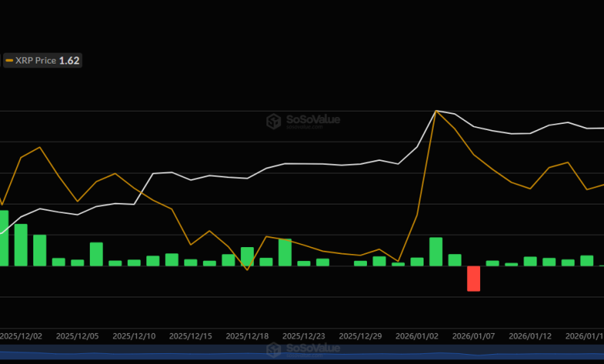Screen dimensions: 604x364
Task: Click the 2025/12/23 date axis label
Action: coord(304,337)
